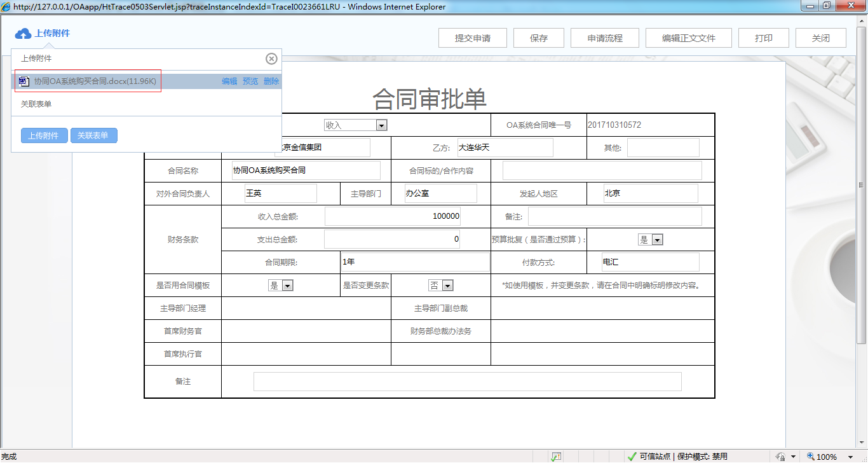This screenshot has width=868, height=463.
Task: Open the contract type dropdown showing 收入
Action: (x=381, y=125)
